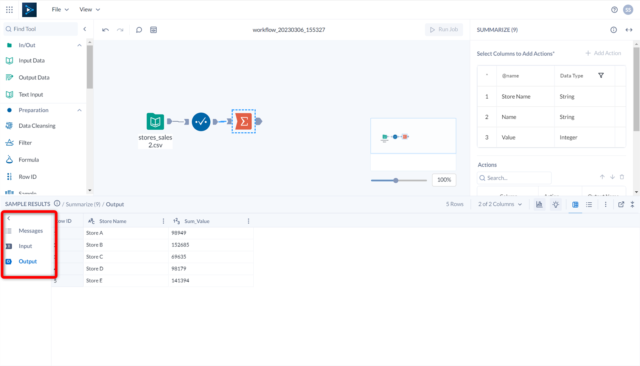This screenshot has height=366, width=640.
Task: Select Input in results side menu
Action: click(25, 246)
